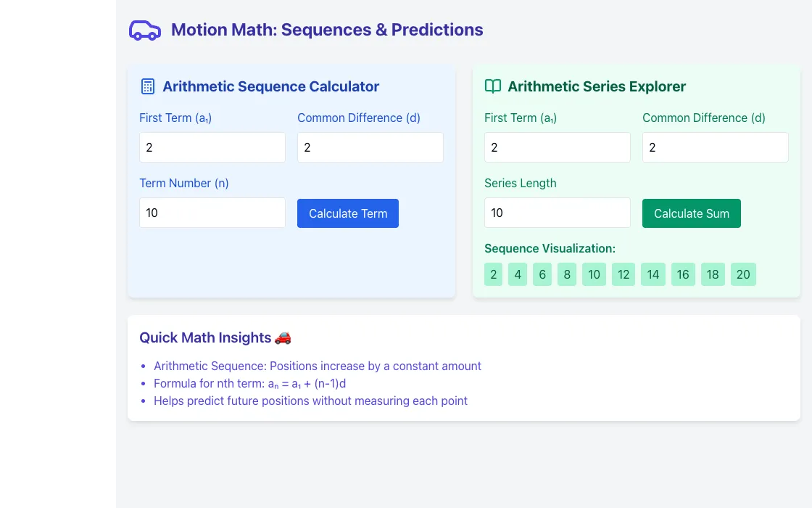
Task: Click sequence chip showing 10
Action: click(594, 275)
